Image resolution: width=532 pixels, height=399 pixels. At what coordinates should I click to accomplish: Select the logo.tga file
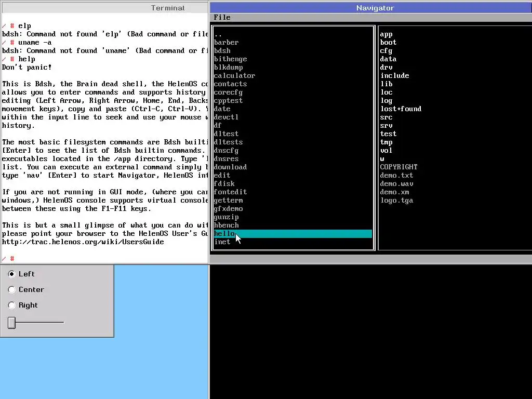[396, 200]
